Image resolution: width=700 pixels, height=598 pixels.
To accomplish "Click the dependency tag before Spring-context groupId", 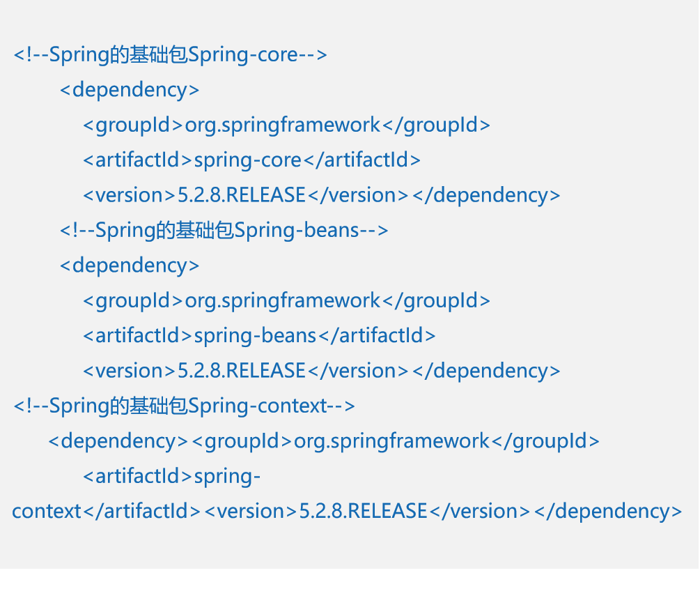I will pyautogui.click(x=118, y=441).
